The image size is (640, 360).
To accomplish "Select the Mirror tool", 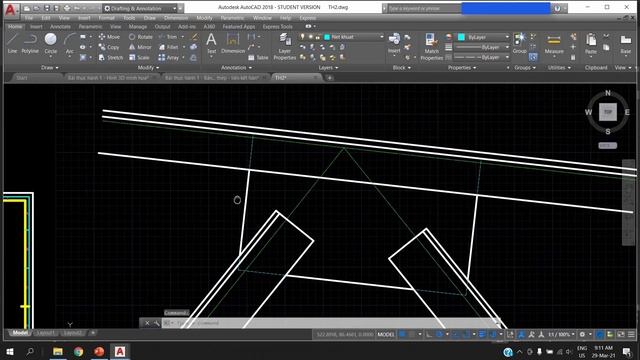I will [140, 47].
